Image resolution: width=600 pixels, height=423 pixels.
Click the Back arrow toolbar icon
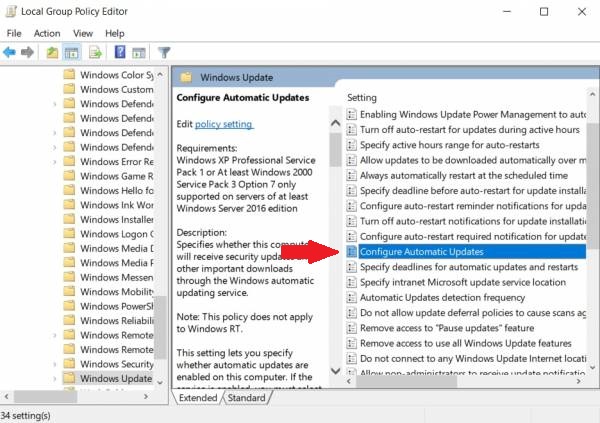pyautogui.click(x=9, y=52)
